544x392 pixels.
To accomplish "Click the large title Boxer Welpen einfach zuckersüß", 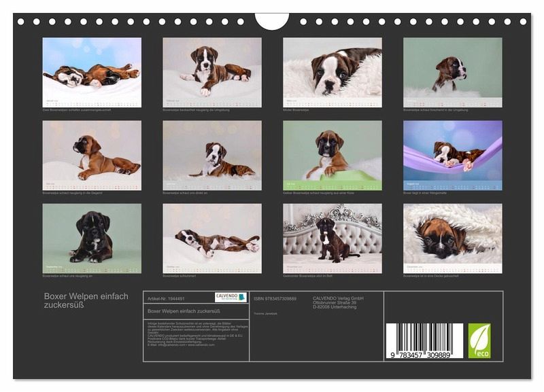I will tap(86, 301).
